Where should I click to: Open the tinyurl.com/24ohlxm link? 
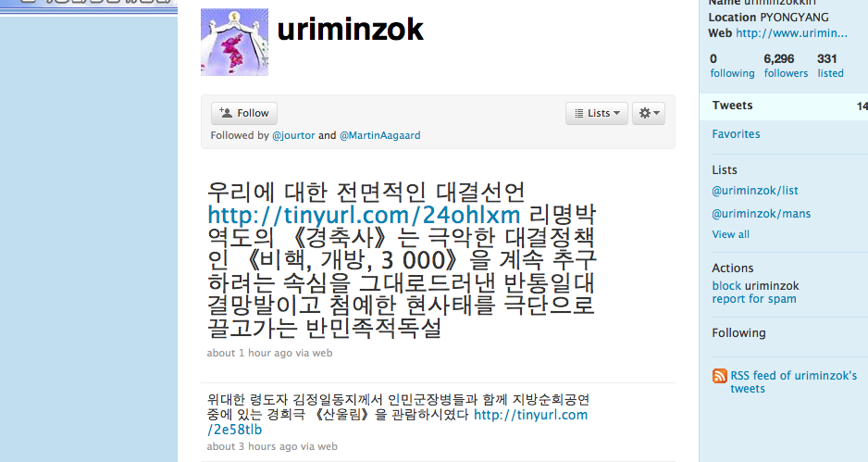364,215
